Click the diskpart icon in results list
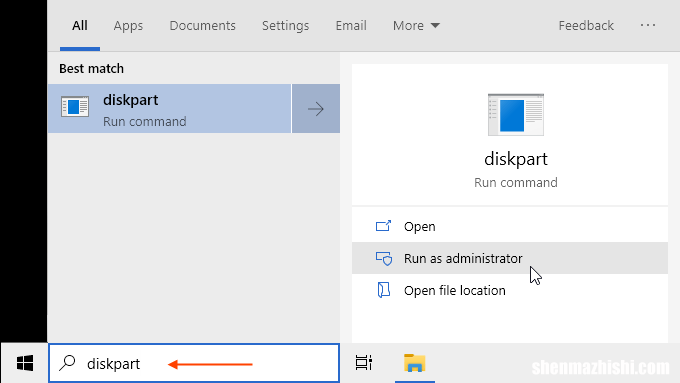 75,107
